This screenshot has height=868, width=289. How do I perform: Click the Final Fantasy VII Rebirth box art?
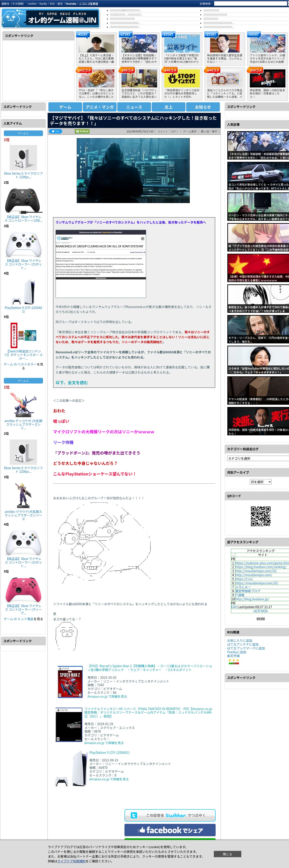coord(69,724)
